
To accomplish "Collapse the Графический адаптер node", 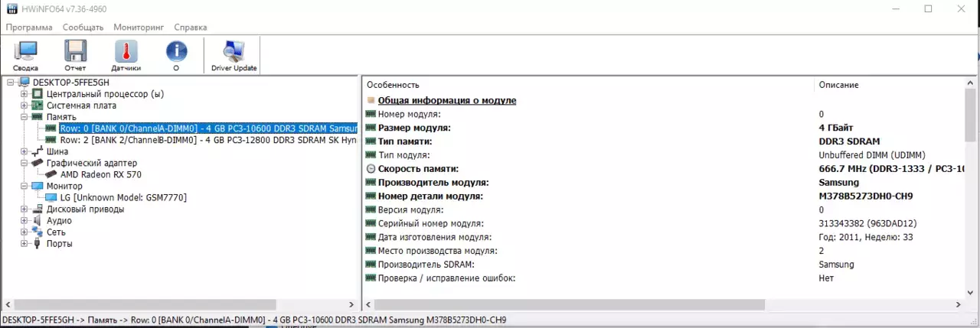I will point(24,163).
